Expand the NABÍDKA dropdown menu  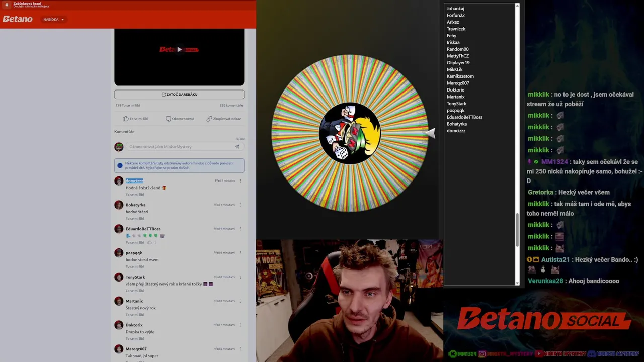click(54, 19)
